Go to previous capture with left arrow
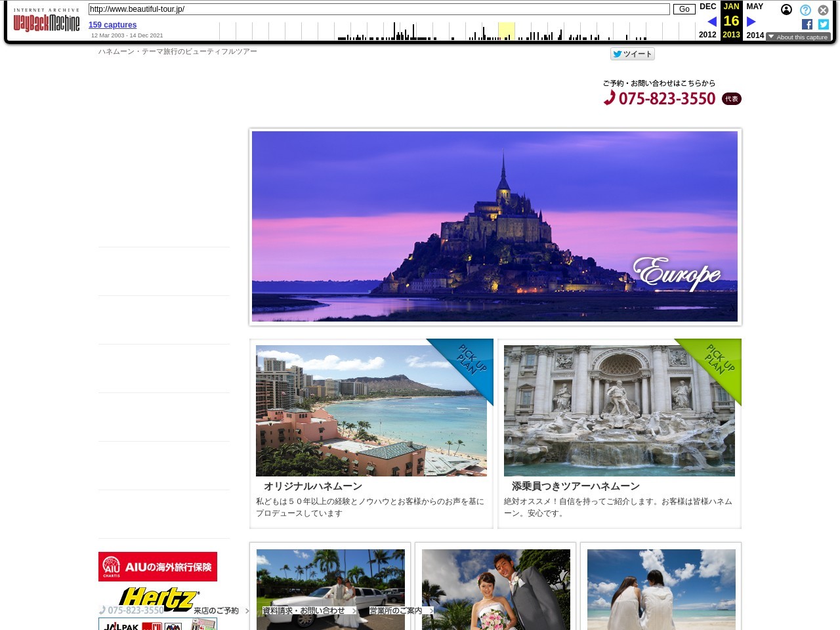 712,22
